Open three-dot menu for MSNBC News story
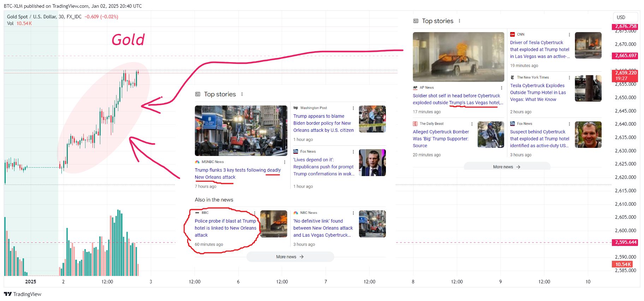The image size is (644, 301). 285,162
